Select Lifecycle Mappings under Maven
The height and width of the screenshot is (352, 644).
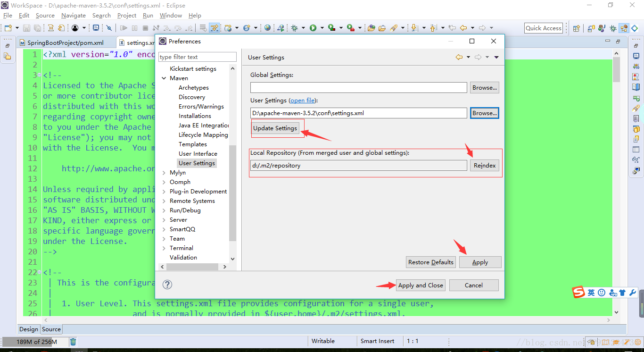(203, 135)
